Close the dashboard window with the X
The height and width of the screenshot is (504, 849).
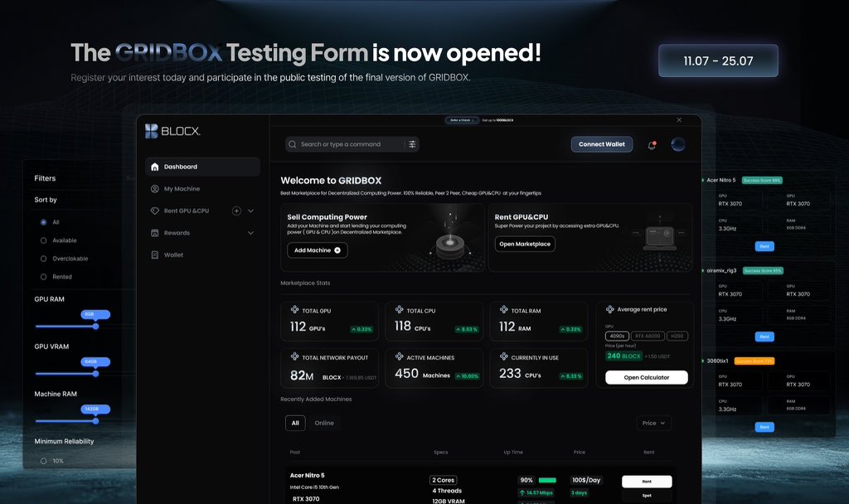(x=679, y=120)
